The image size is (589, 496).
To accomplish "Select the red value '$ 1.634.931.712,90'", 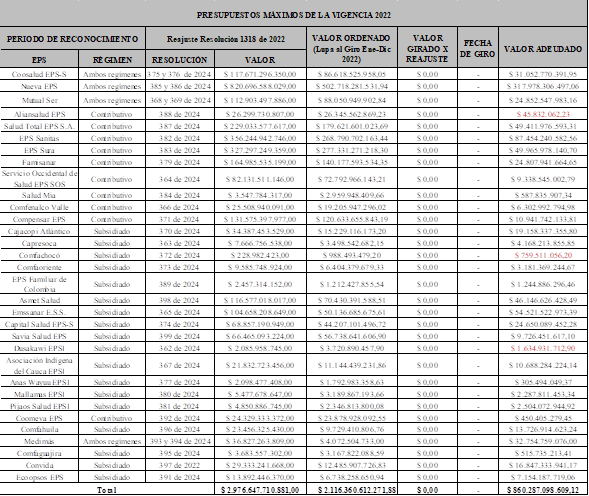I will click(543, 348).
